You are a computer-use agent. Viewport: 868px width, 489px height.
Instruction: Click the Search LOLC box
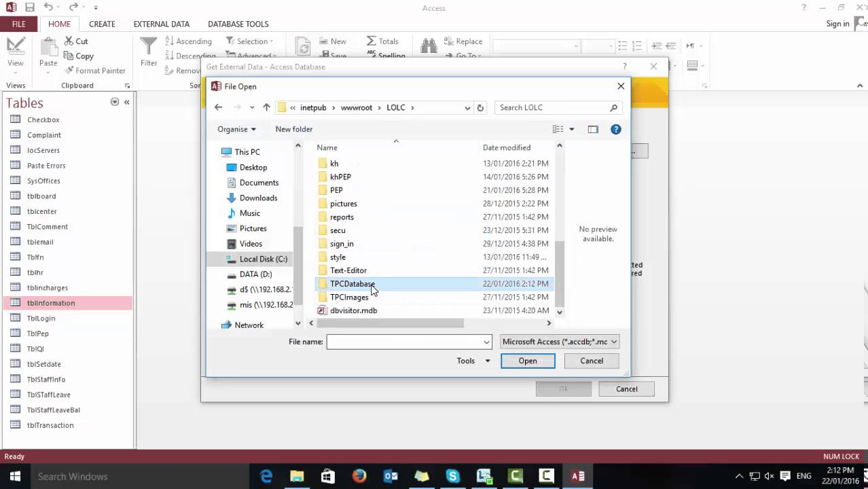[554, 107]
